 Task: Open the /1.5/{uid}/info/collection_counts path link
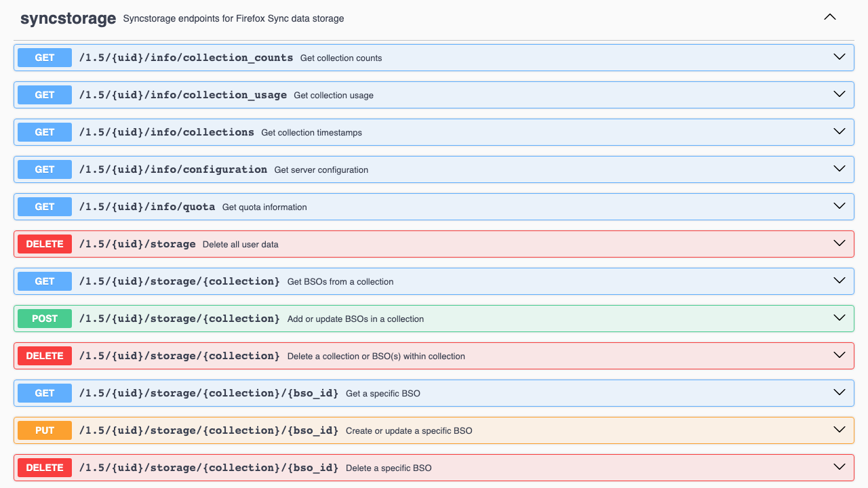pyautogui.click(x=186, y=58)
